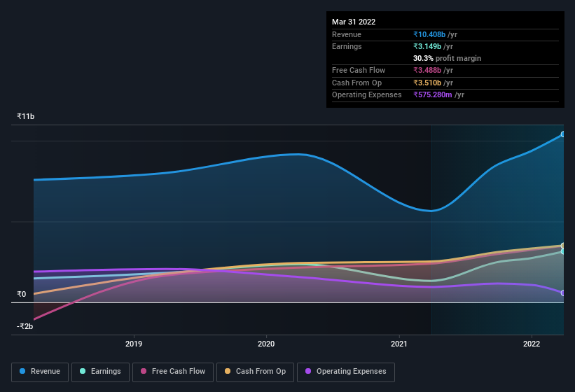The width and height of the screenshot is (575, 392).
Task: Toggle the Revenue legend button
Action: pos(40,372)
